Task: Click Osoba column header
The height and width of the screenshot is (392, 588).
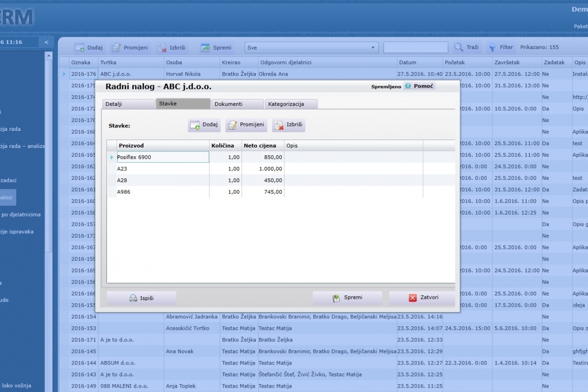Action: click(x=192, y=62)
